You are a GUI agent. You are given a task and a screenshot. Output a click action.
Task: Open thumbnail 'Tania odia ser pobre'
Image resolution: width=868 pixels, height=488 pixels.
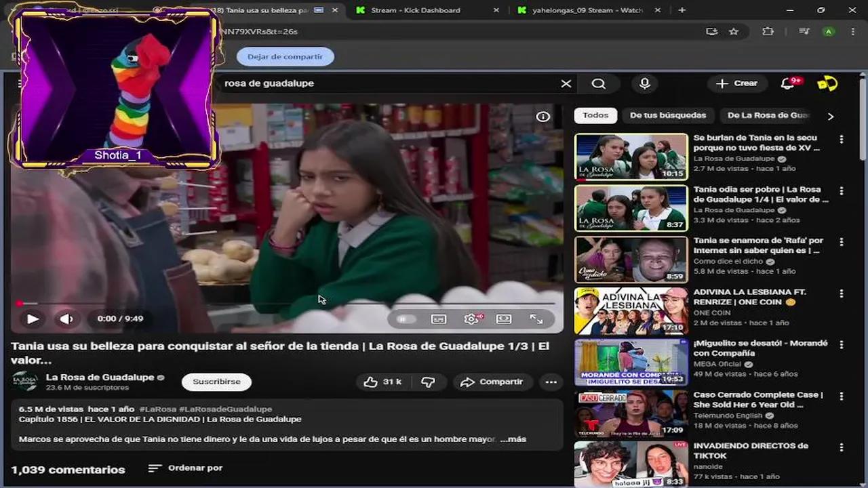pos(631,208)
